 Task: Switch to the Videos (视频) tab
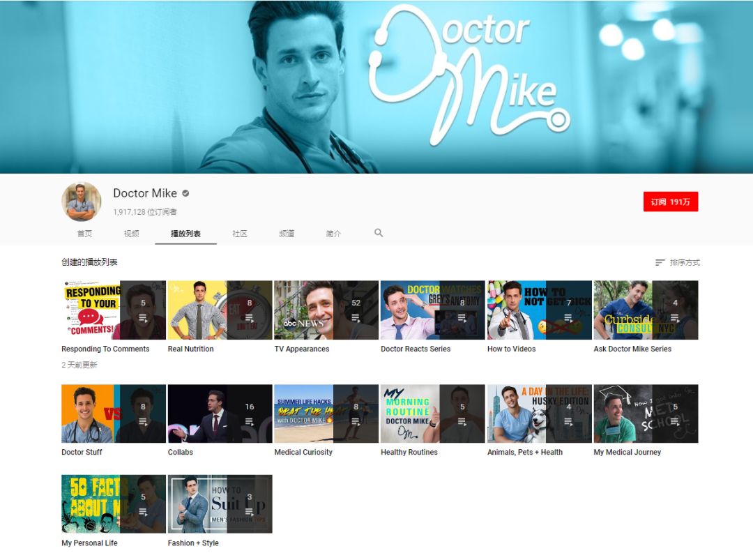(x=131, y=234)
